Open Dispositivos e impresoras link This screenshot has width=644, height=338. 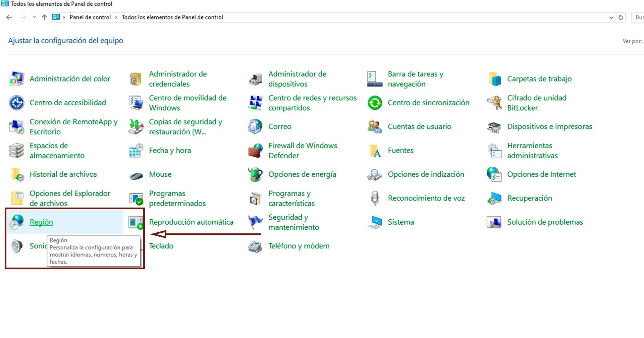coord(549,127)
